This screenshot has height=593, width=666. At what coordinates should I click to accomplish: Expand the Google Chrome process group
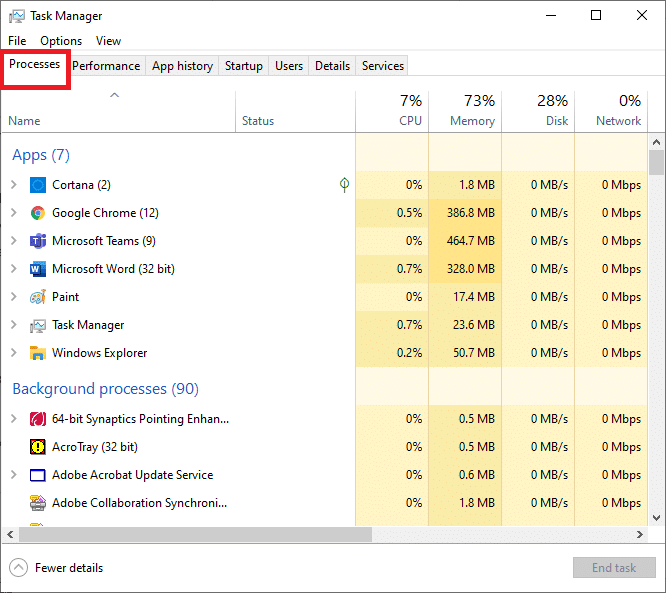coord(14,213)
